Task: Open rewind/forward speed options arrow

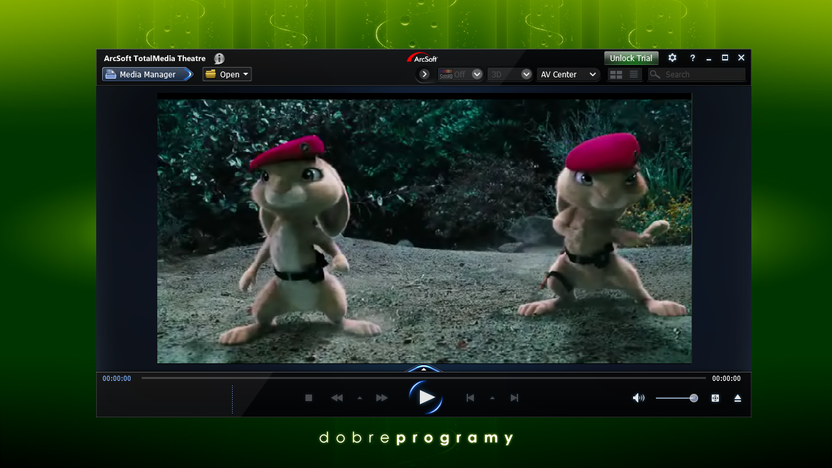Action: pos(360,398)
